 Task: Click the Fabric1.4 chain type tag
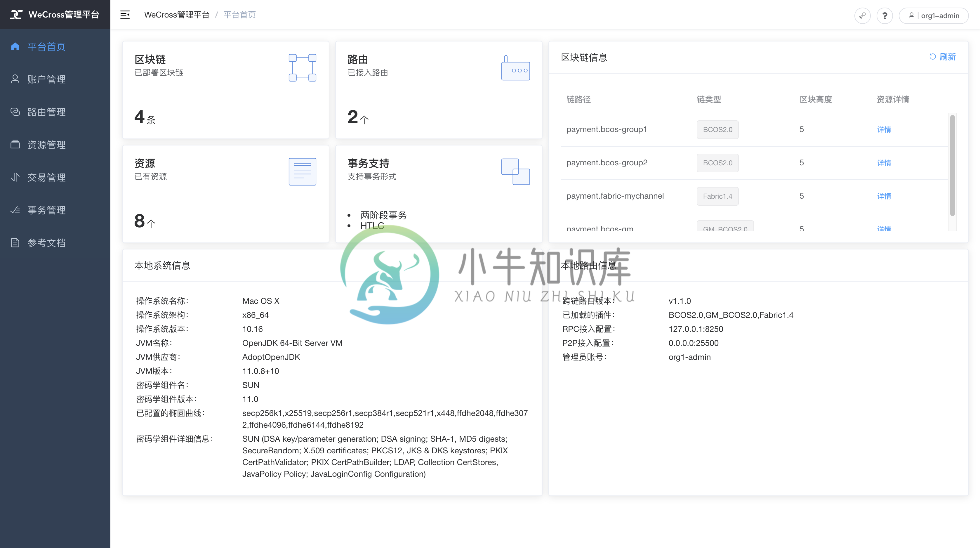tap(717, 196)
